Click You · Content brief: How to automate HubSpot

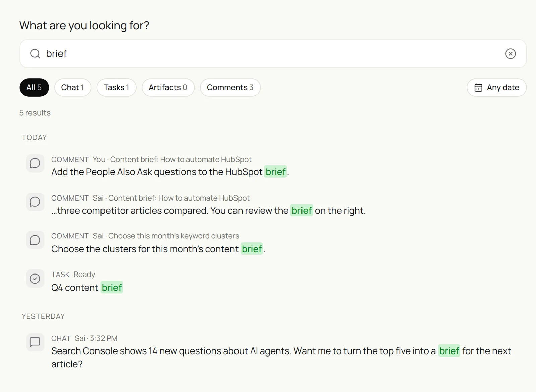(x=172, y=160)
